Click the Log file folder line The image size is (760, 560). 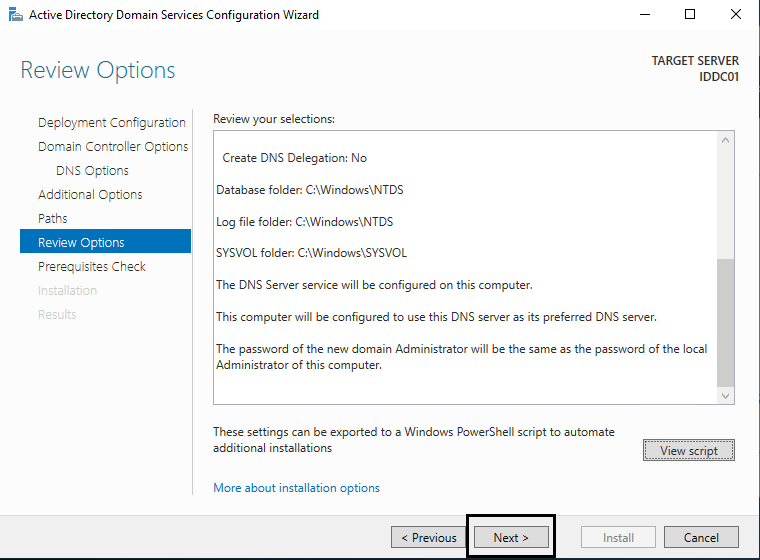(x=304, y=222)
